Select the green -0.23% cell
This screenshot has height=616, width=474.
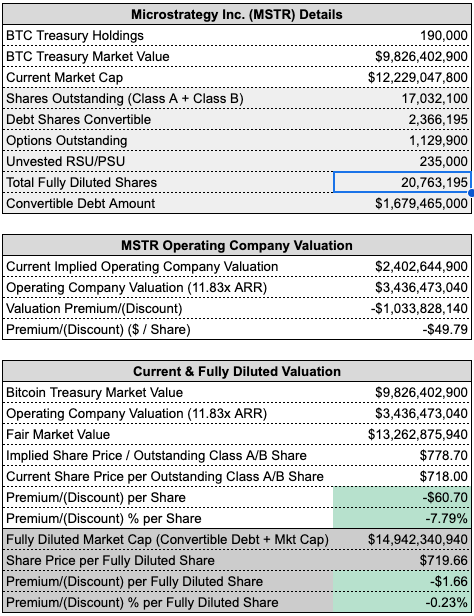click(x=402, y=602)
